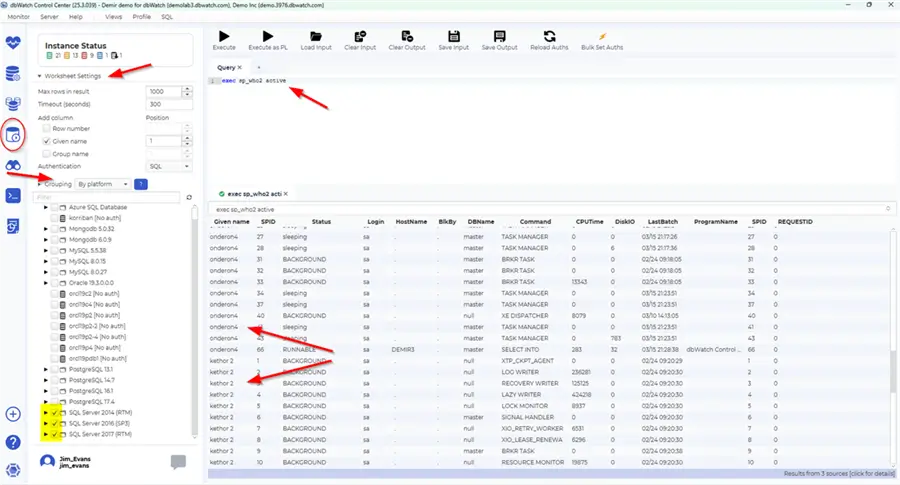Viewport: 900px width, 485px height.
Task: Open the Authentication SQL dropdown
Action: coord(169,166)
